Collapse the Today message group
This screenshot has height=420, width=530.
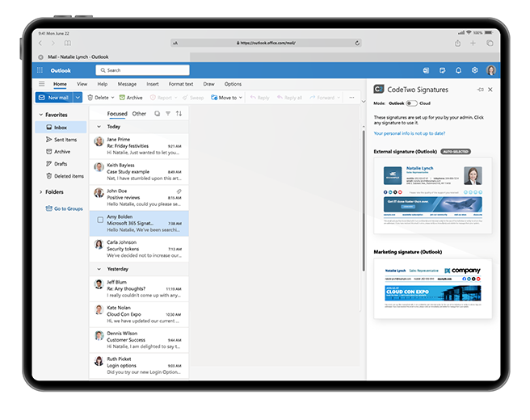(x=99, y=127)
